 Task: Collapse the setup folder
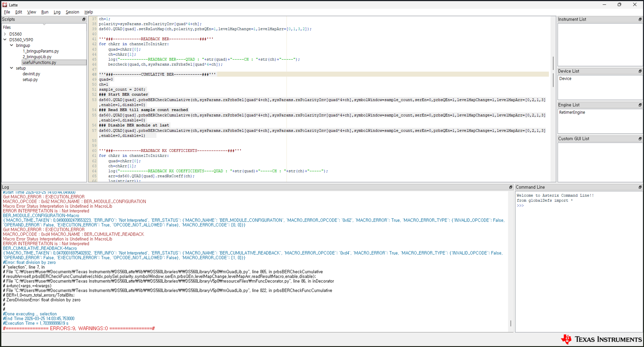11,68
